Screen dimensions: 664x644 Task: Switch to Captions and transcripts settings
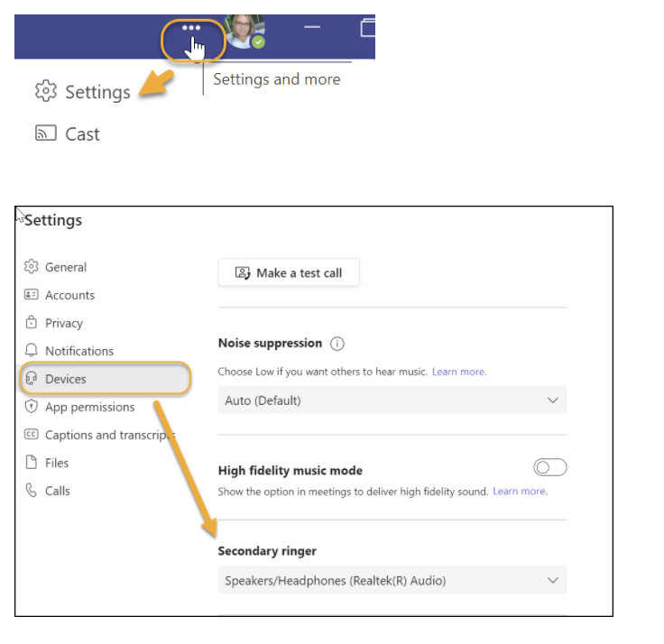pos(108,435)
